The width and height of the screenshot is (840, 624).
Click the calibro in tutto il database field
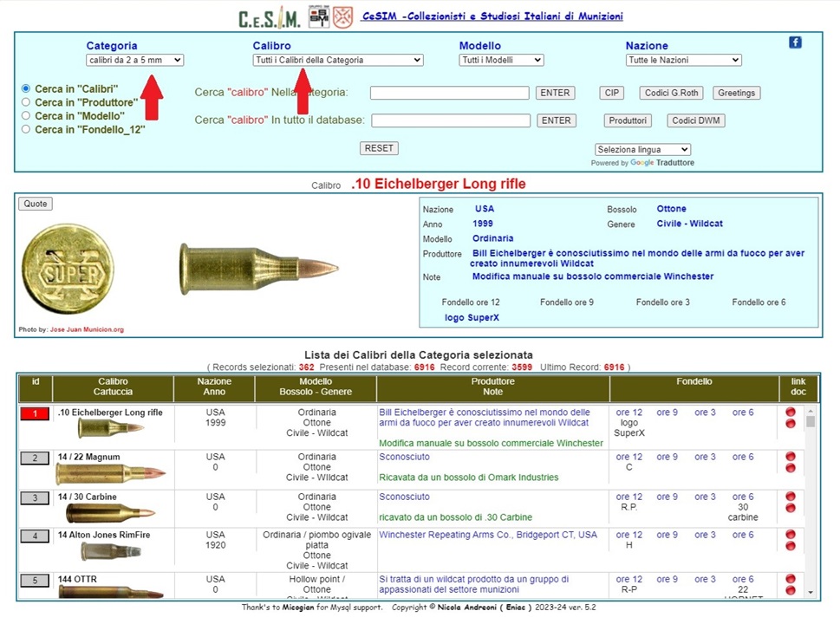click(x=451, y=120)
